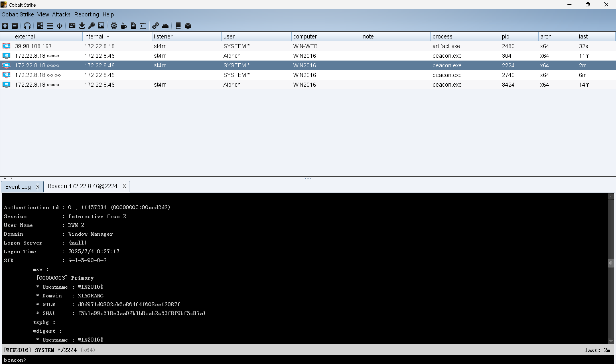Image resolution: width=616 pixels, height=364 pixels.
Task: Click the small panel collapse arrow above Event Log
Action: click(x=5, y=178)
